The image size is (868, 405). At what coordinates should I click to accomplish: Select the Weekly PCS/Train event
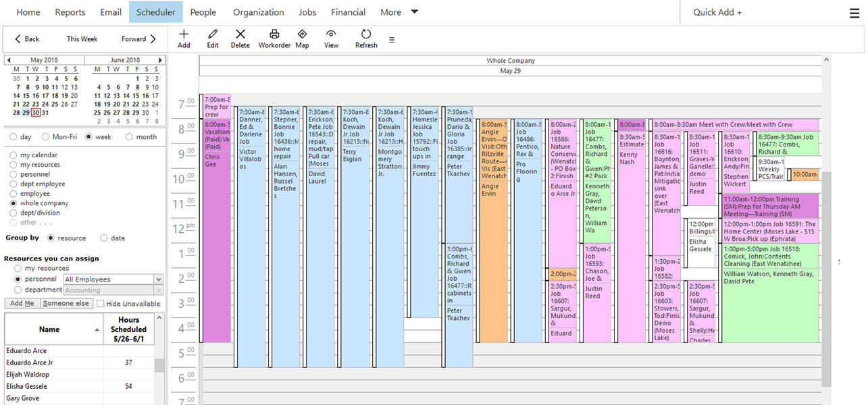[770, 169]
